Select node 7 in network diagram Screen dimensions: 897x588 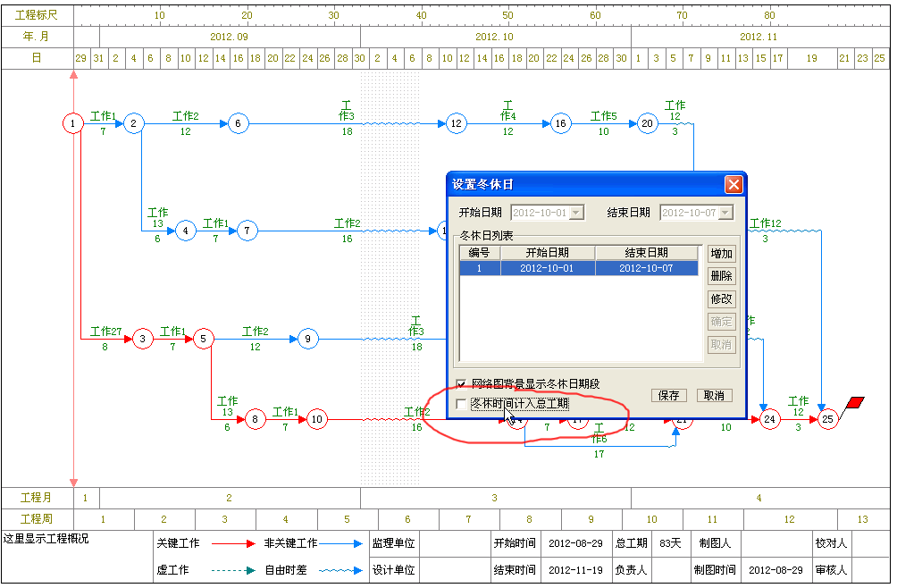click(247, 231)
